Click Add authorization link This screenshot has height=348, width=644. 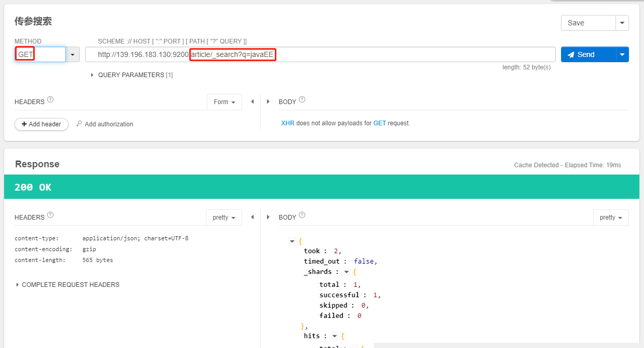pos(105,124)
